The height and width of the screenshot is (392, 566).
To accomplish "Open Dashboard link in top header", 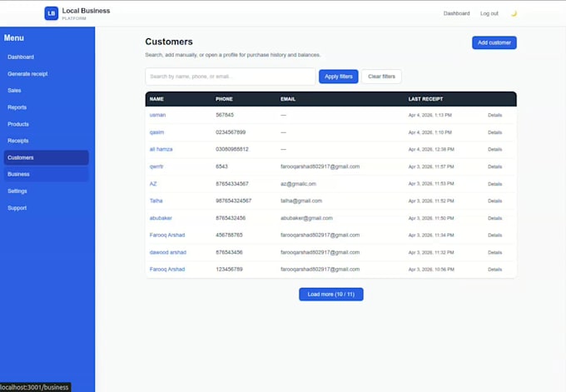I will pos(456,13).
